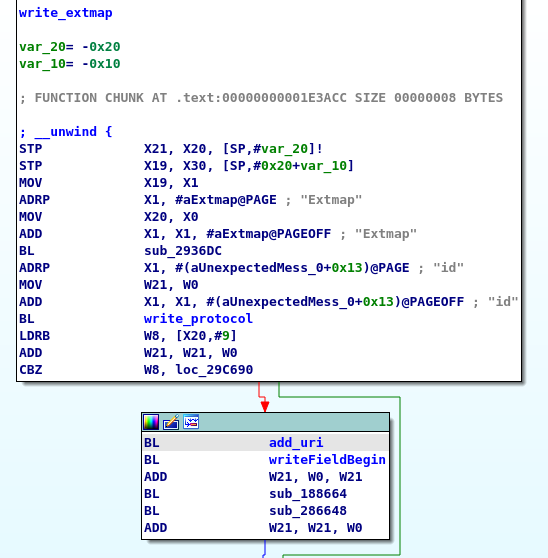This screenshot has height=558, width=548.
Task: Click aExtmap@PAGEOFF operand in ADD line
Action: coord(269,234)
